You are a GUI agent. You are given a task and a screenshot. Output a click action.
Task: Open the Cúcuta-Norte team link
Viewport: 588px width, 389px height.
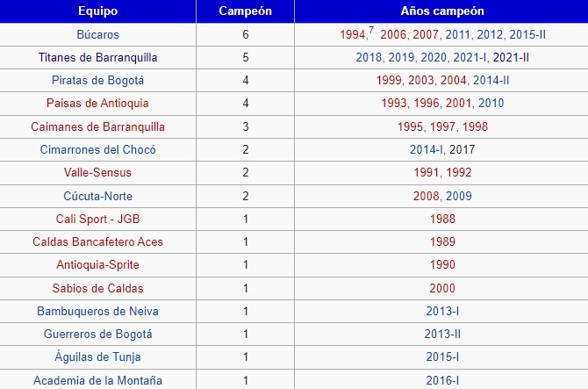coord(97,196)
